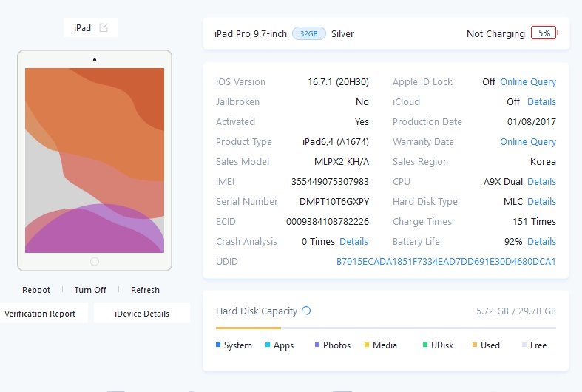Click the Battery Life 92% value
This screenshot has height=392, width=582.
tap(513, 242)
